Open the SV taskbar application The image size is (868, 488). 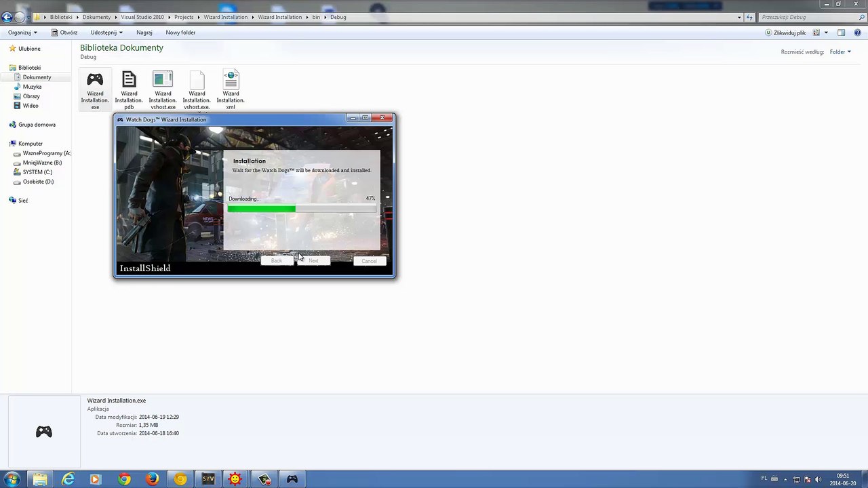(208, 479)
